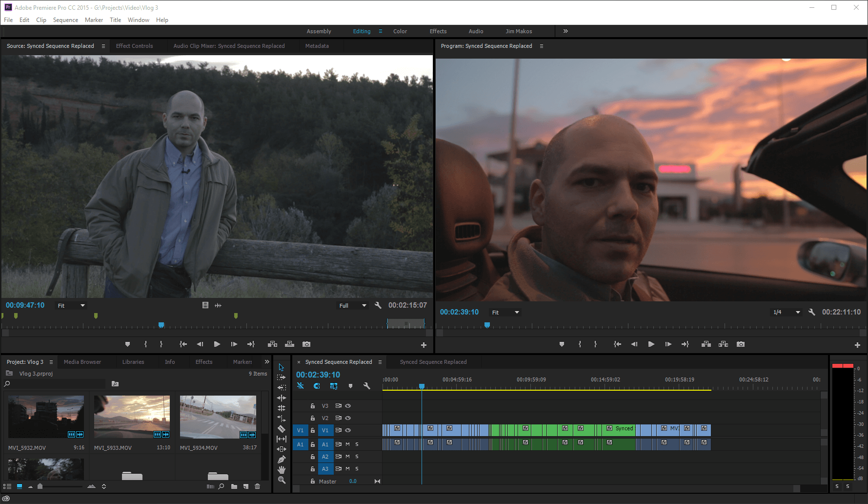Mute audio track A1
This screenshot has height=504, width=868.
point(348,444)
